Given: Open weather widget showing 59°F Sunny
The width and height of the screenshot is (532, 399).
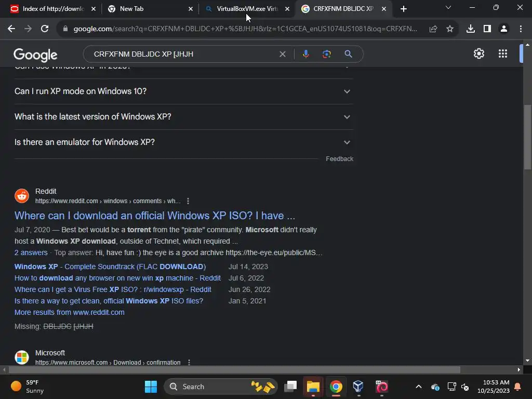Looking at the screenshot, I should (27, 387).
